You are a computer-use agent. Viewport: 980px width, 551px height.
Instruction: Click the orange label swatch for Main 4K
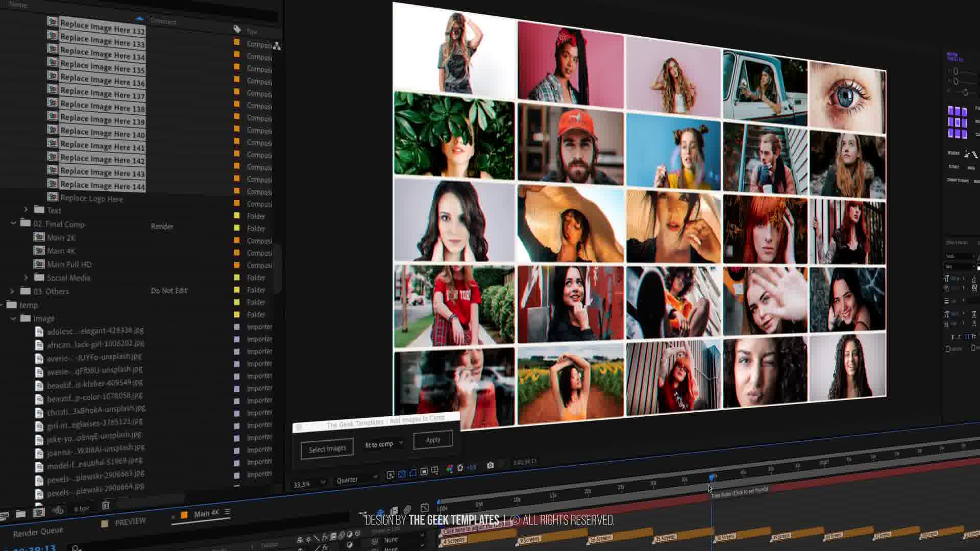pos(237,253)
